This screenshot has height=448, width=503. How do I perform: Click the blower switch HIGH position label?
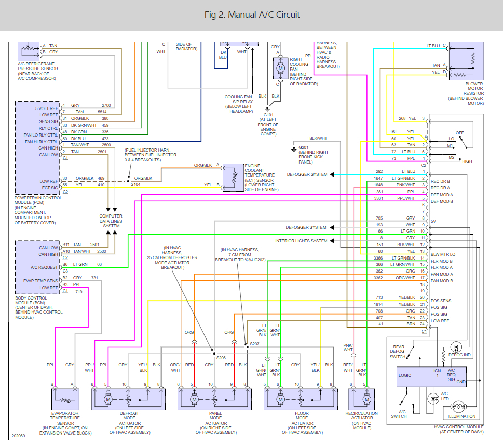pyautogui.click(x=467, y=161)
